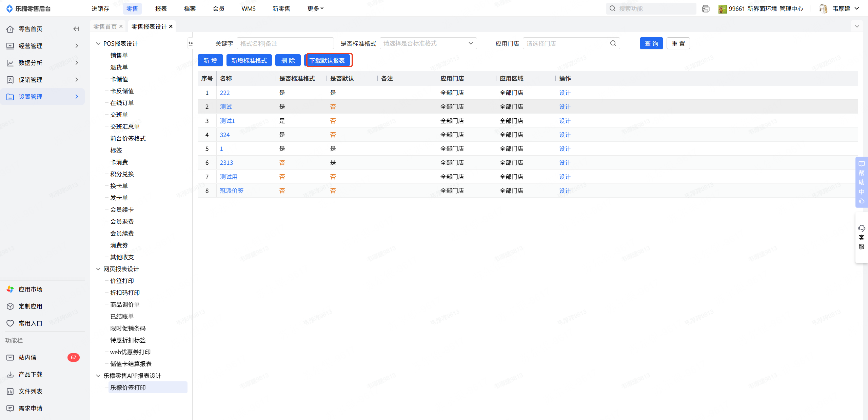Click the printer icon in top bar

(706, 9)
